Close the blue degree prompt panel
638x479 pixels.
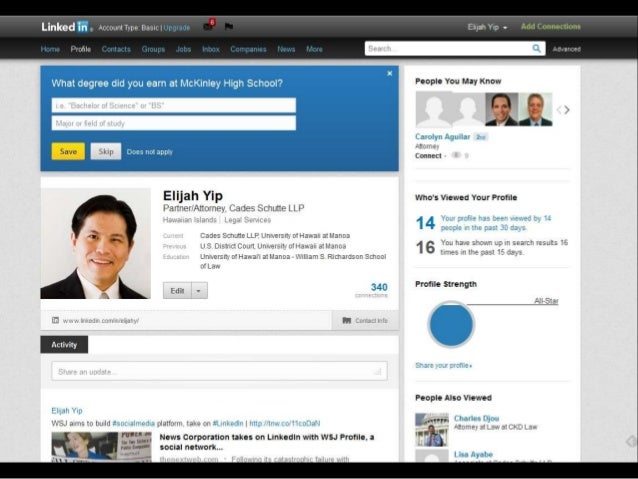point(389,73)
